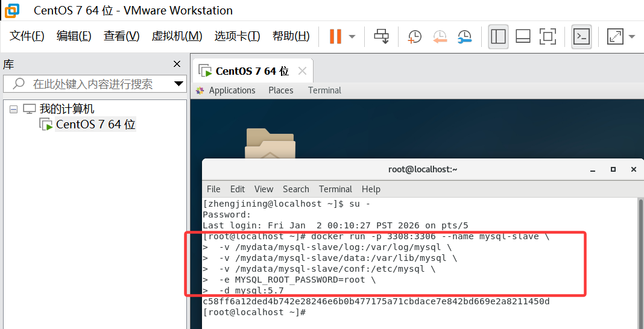This screenshot has width=644, height=329.
Task: Open the GNOME Applications menu
Action: point(232,90)
